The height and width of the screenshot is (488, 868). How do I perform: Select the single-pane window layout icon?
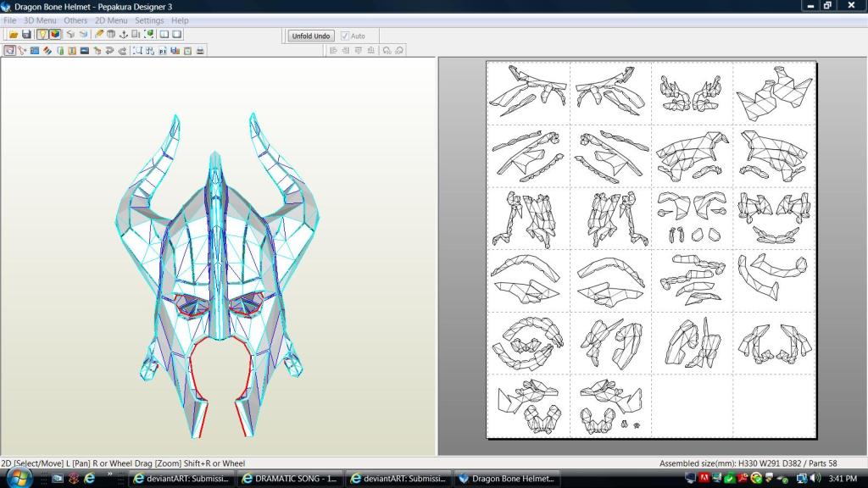coord(176,34)
